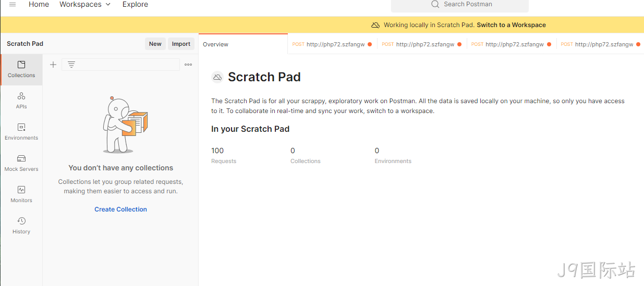Select the fourth POST php72.szfangw tab
Image resolution: width=644 pixels, height=286 pixels.
point(600,44)
